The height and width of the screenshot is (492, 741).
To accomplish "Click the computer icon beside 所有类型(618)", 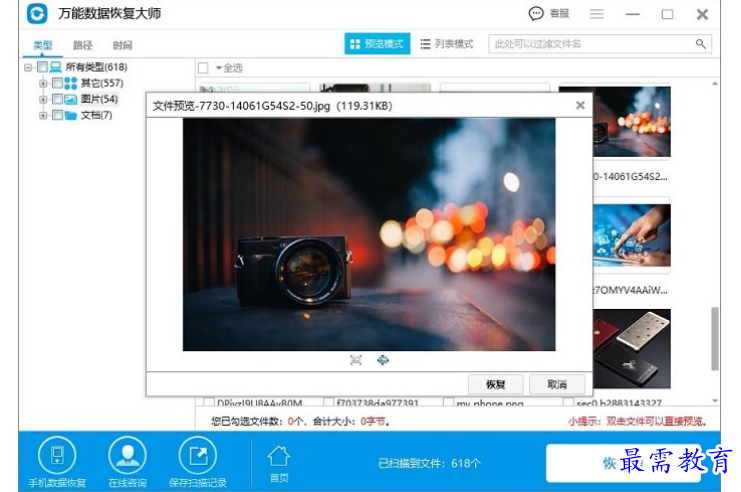I will pyautogui.click(x=56, y=67).
